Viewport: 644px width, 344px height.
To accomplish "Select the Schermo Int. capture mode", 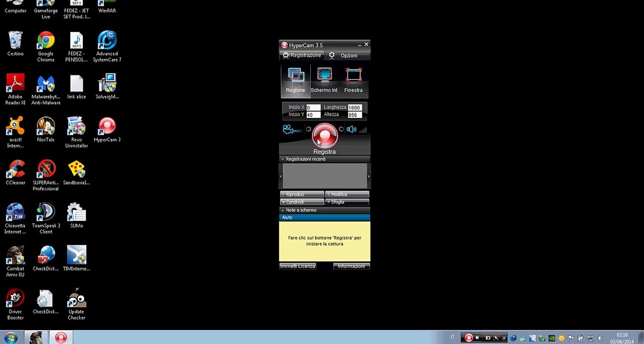I will pyautogui.click(x=324, y=80).
